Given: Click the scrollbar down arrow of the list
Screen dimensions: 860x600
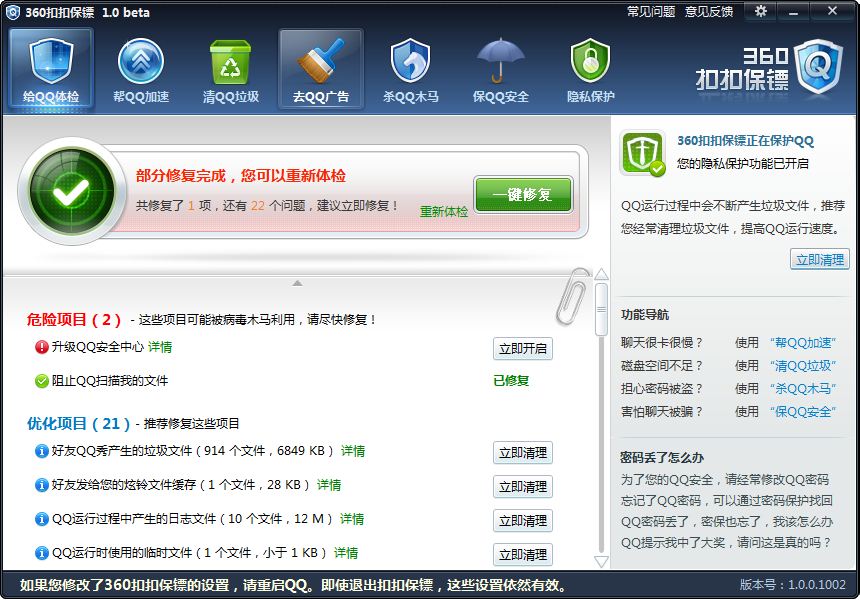Looking at the screenshot, I should pos(602,562).
